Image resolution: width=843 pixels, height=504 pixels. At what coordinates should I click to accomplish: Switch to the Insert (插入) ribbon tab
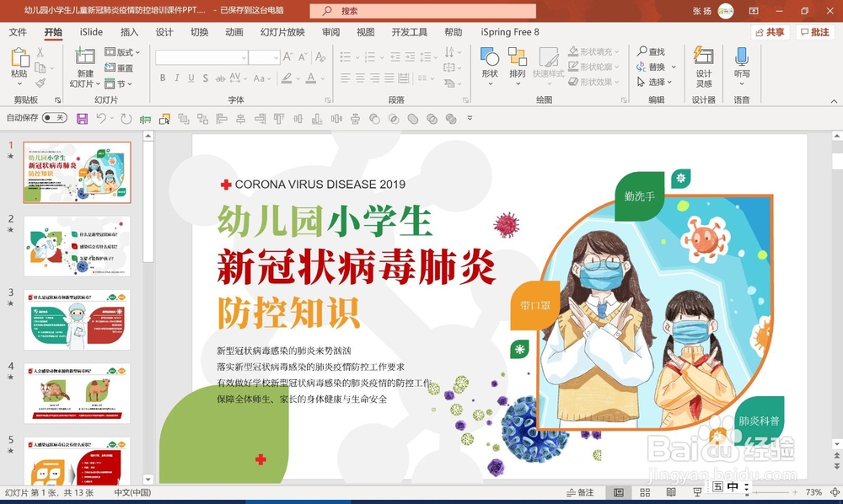pos(130,32)
